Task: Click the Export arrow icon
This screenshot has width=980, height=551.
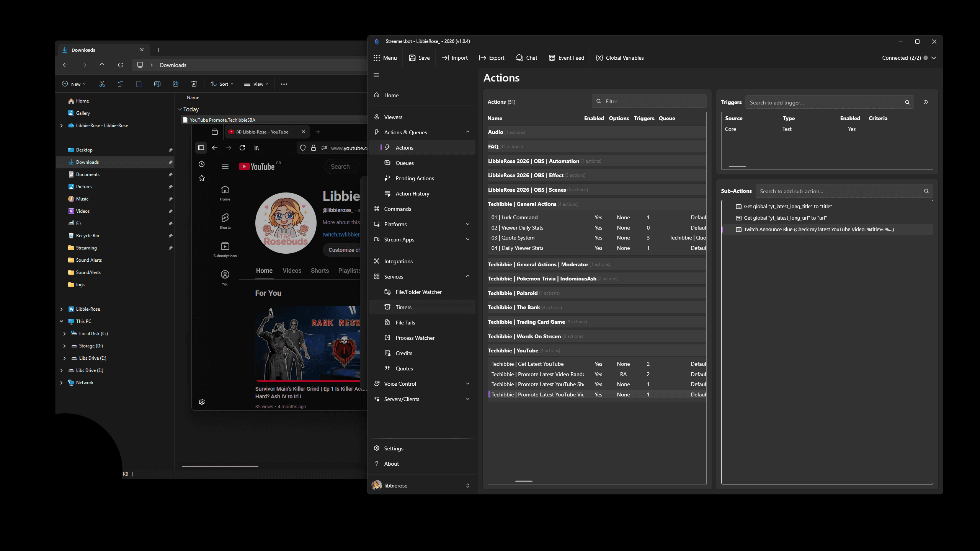Action: click(482, 58)
